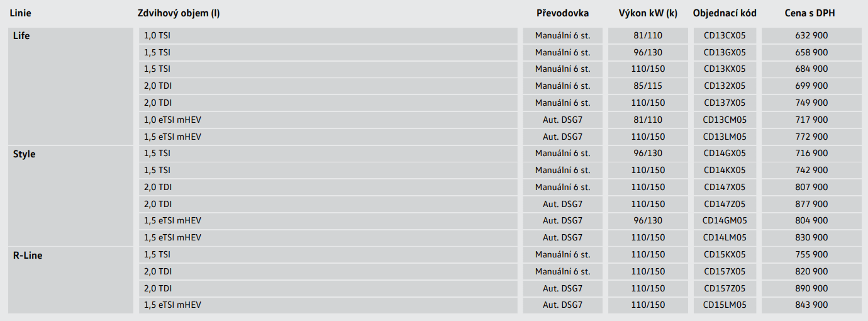Select the price 632 900
The width and height of the screenshot is (868, 321).
[x=811, y=35]
